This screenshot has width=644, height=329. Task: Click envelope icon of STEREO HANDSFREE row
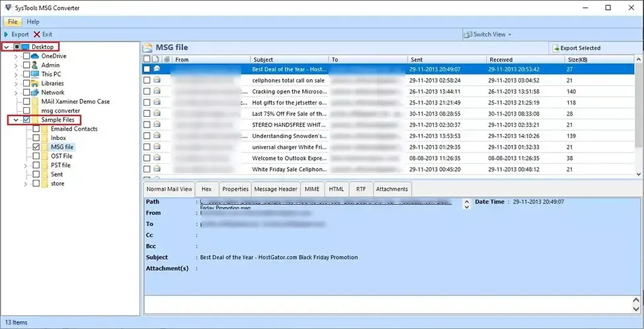[157, 124]
